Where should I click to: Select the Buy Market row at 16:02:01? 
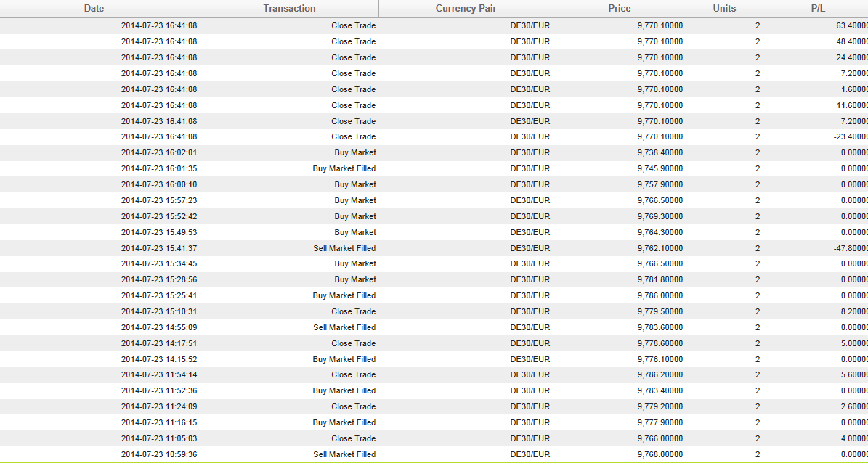click(x=434, y=152)
